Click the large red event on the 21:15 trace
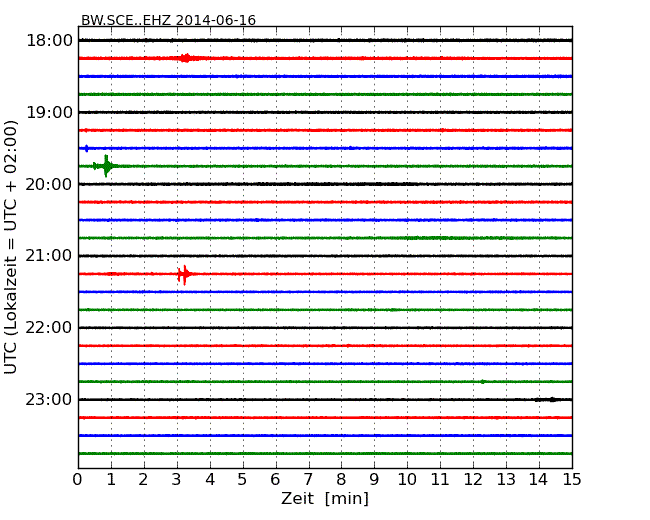 click(x=184, y=274)
